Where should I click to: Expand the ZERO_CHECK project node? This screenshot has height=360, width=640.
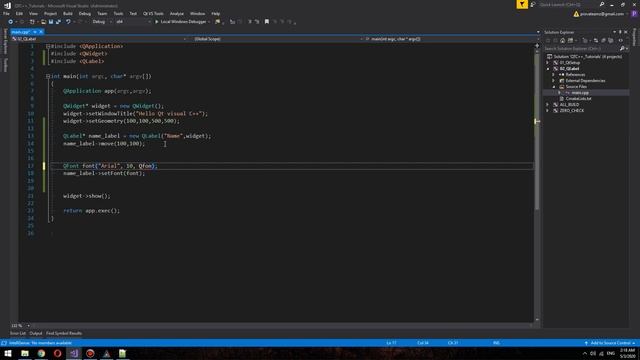[548, 111]
